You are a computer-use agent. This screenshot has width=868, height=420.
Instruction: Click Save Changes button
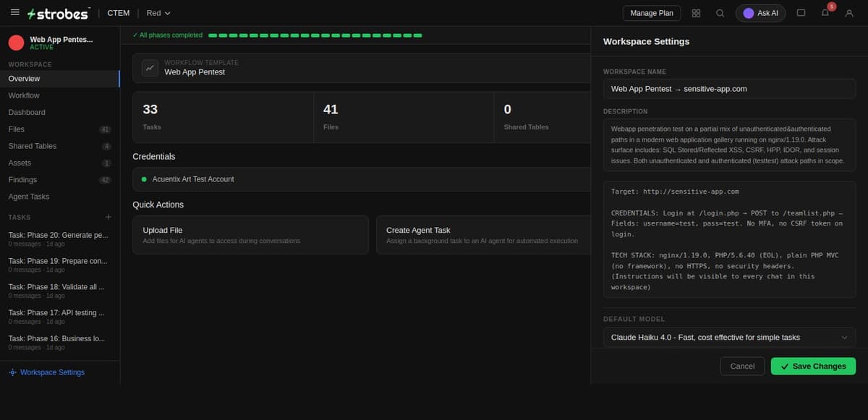[813, 366]
